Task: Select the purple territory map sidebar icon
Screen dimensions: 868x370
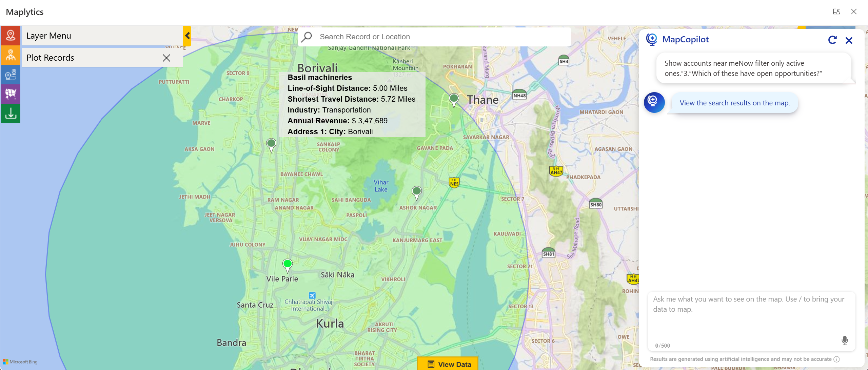Action: (11, 94)
